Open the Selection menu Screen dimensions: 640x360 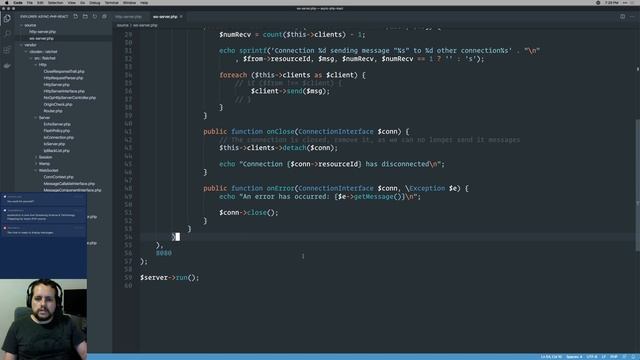(x=56, y=2)
